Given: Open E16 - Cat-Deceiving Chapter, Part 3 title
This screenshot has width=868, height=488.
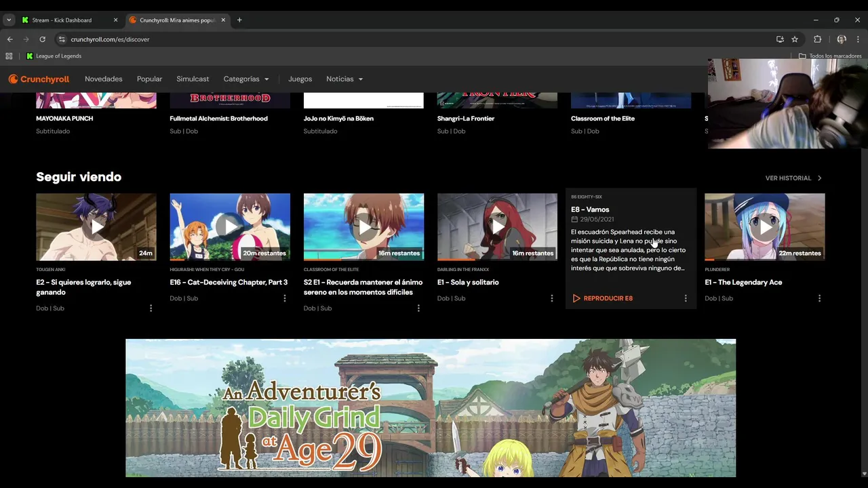Looking at the screenshot, I should click(229, 282).
